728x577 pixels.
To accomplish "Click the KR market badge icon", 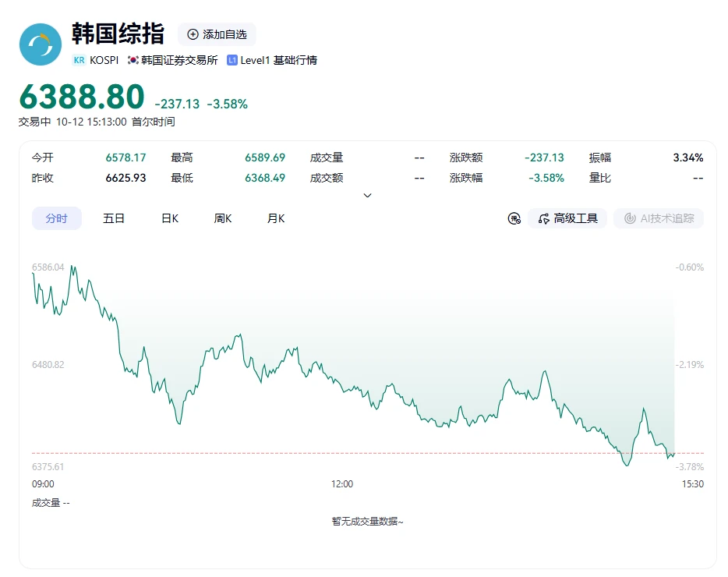I will click(x=80, y=60).
